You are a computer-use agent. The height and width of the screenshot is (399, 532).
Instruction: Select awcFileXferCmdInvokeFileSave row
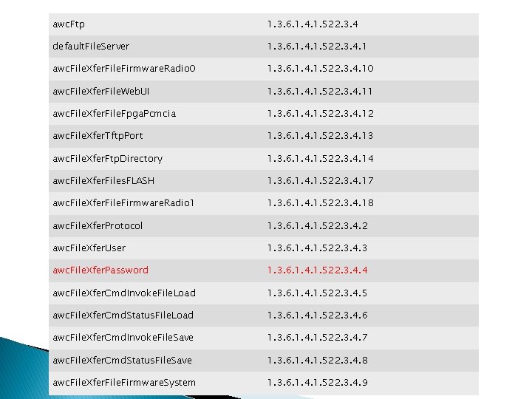click(264, 338)
